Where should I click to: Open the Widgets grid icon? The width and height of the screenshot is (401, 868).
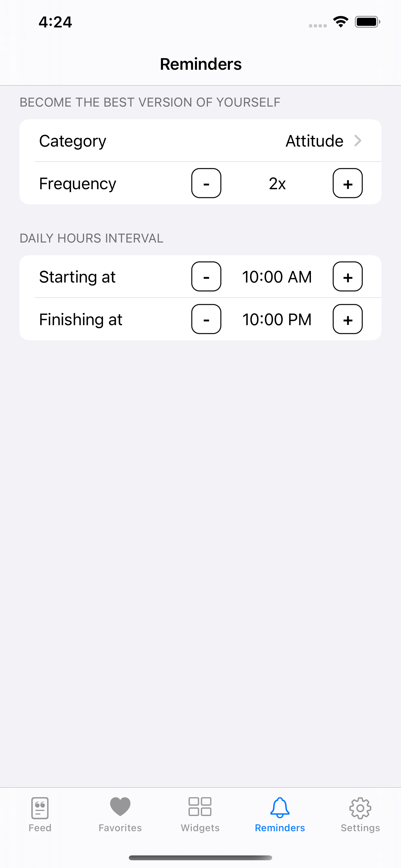pos(200,806)
